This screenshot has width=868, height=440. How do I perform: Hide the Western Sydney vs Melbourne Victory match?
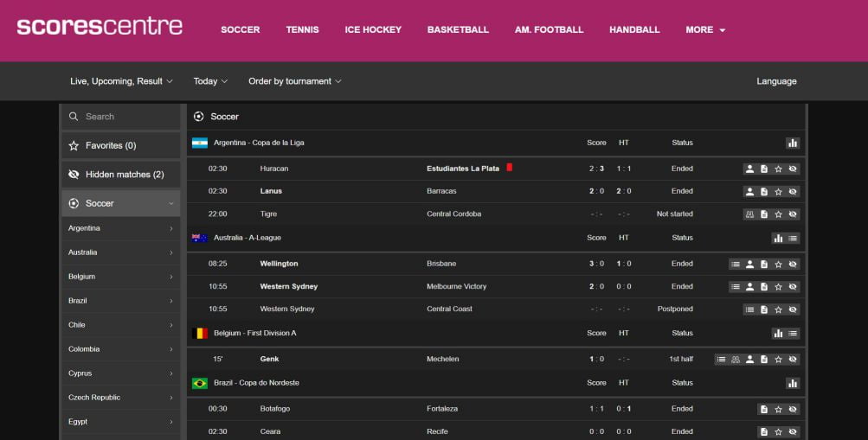[x=793, y=287]
